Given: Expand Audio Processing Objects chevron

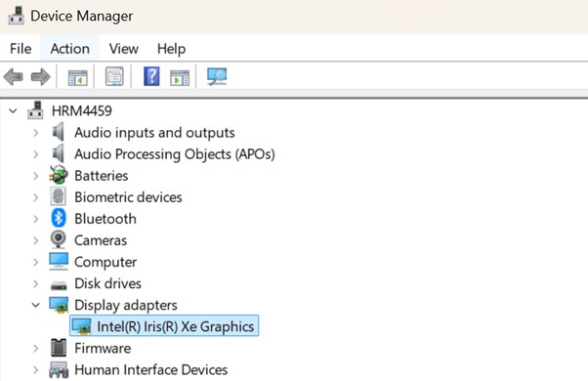Looking at the screenshot, I should (35, 154).
